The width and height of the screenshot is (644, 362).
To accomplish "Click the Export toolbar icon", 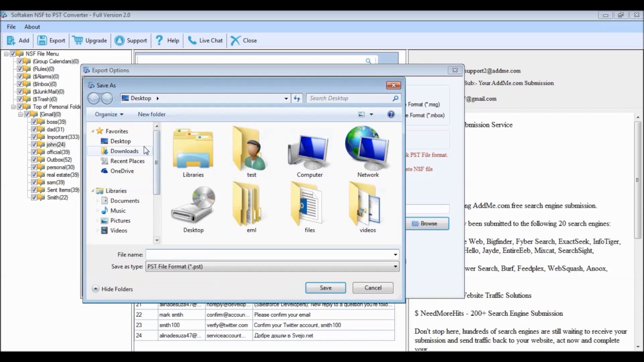I will tap(42, 40).
